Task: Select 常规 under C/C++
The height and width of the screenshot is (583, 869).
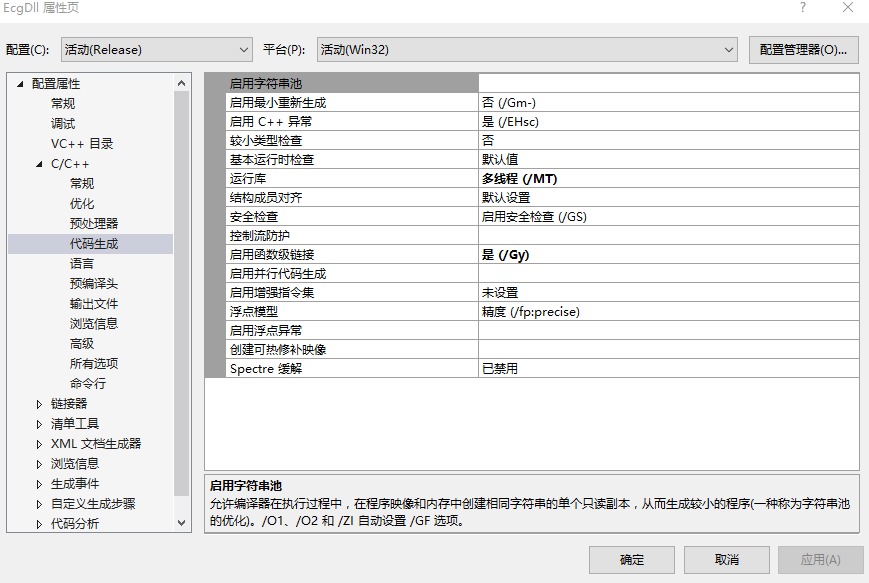Action: [x=82, y=183]
